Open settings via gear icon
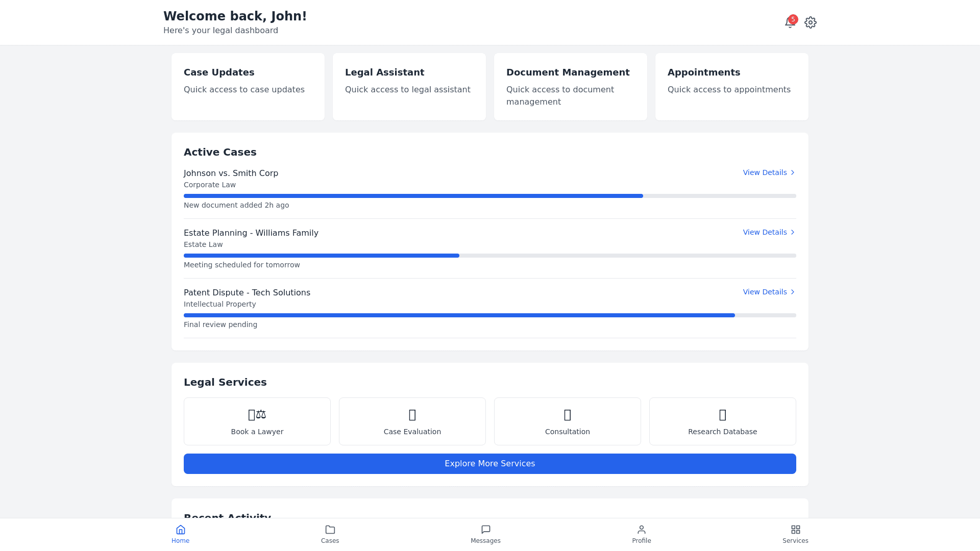The width and height of the screenshot is (980, 551). pos(811,22)
